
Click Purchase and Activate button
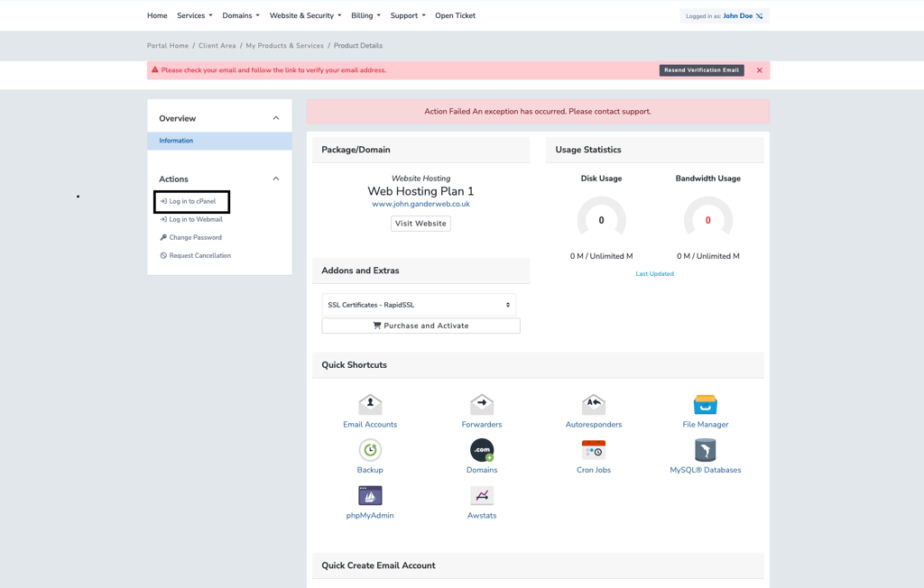[420, 326]
